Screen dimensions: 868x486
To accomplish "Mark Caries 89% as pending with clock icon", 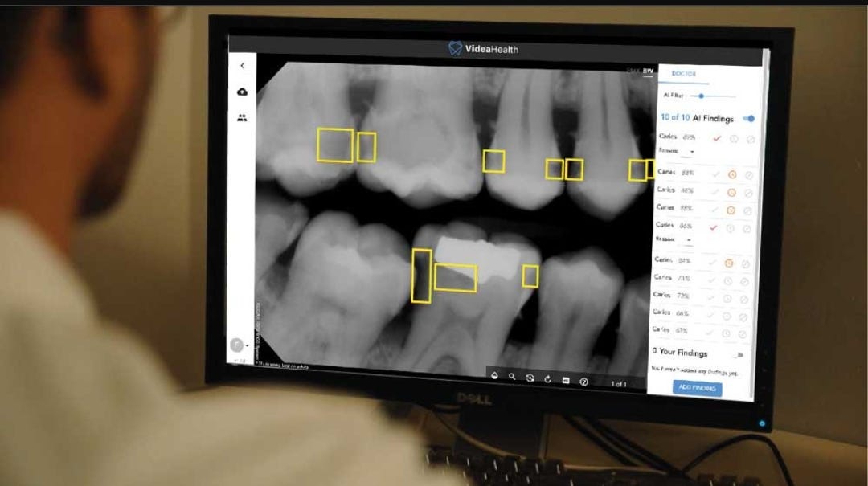I will [734, 139].
